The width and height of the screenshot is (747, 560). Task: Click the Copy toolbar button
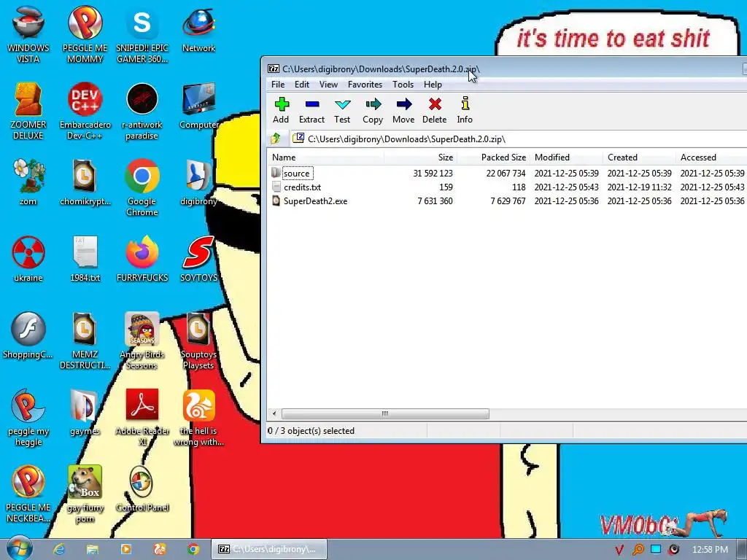click(373, 110)
